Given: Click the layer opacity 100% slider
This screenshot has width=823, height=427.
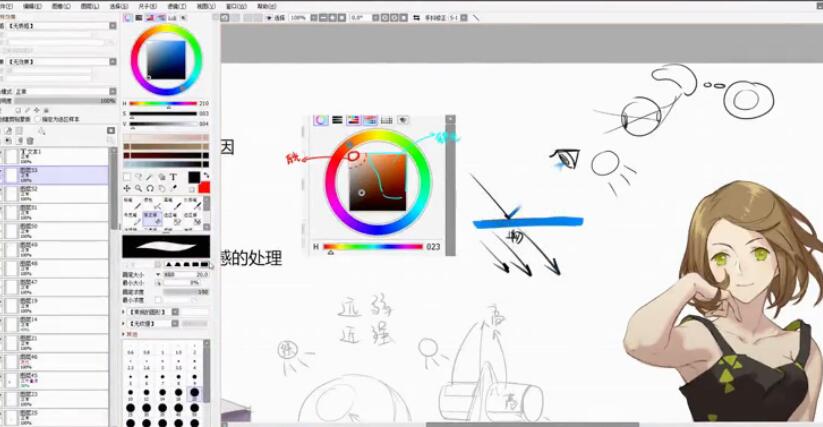Looking at the screenshot, I should click(65, 101).
